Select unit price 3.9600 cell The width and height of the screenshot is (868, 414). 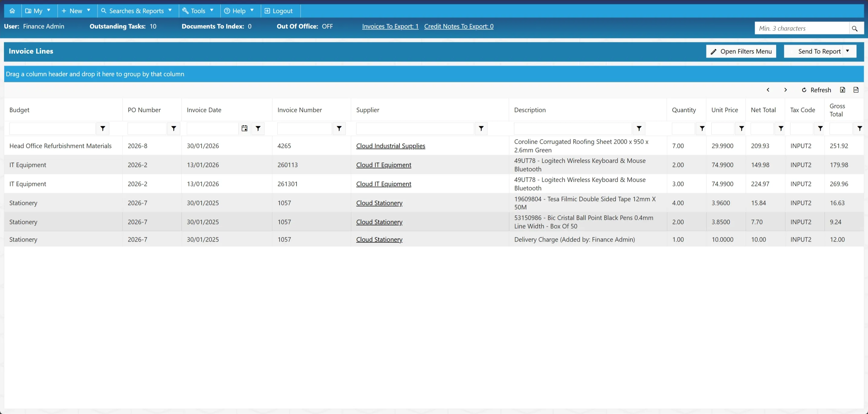coord(726,203)
